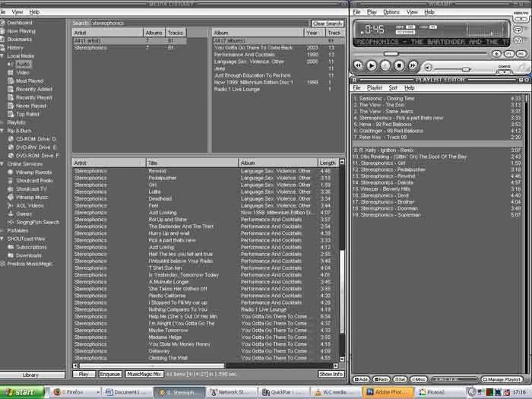Click the Windows Start button
Image resolution: width=532 pixels, height=399 pixels.
tap(22, 392)
